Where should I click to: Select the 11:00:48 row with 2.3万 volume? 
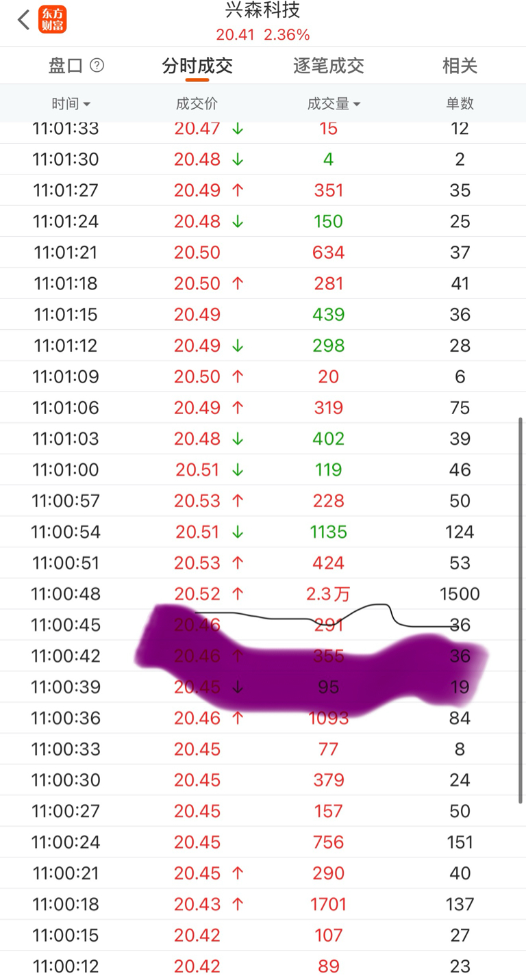(x=263, y=593)
